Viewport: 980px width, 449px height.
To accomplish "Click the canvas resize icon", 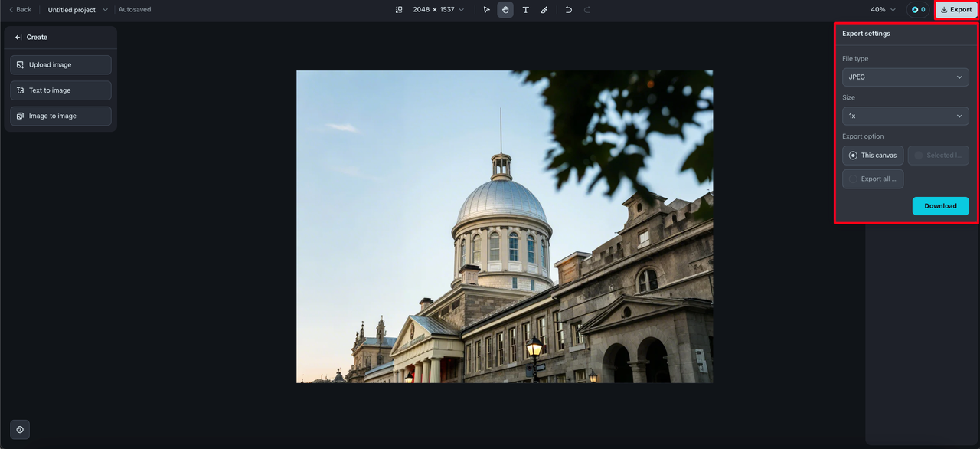I will tap(399, 10).
